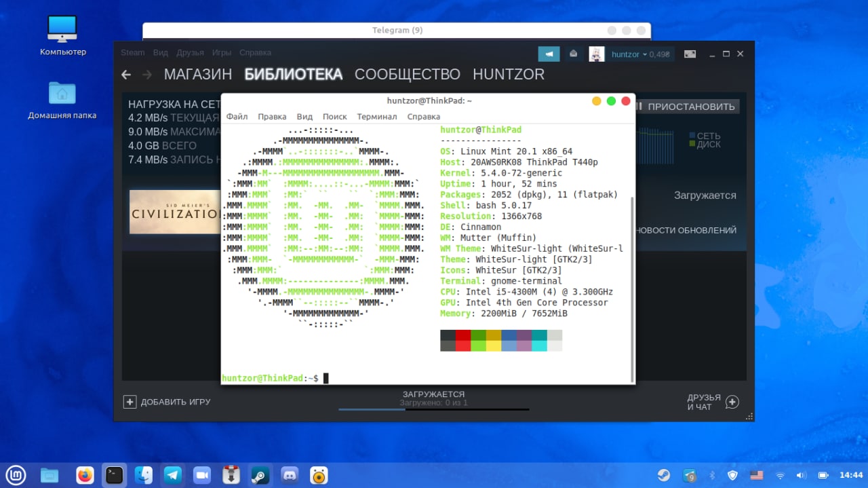The height and width of the screenshot is (488, 868).
Task: Open the Wi-Fi network tray icon
Action: [780, 475]
